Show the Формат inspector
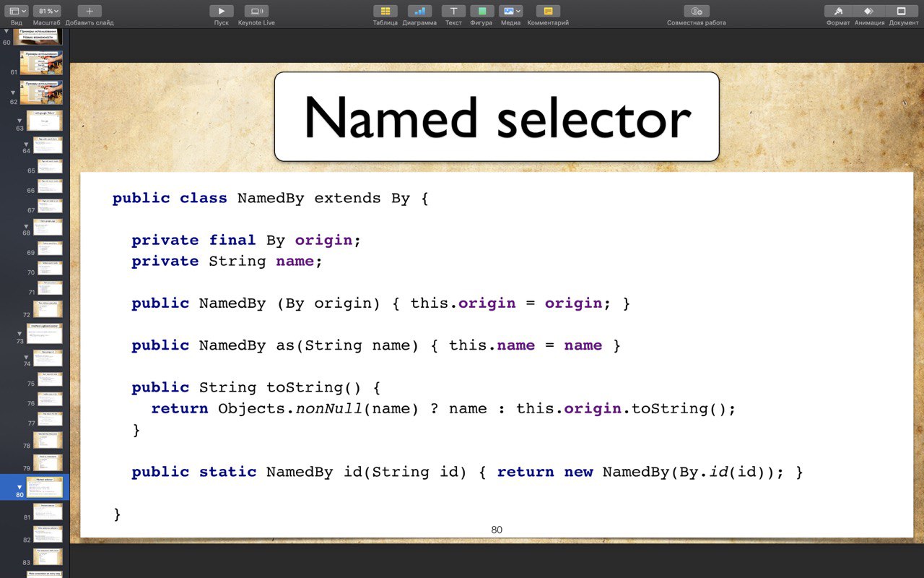Viewport: 924px width, 578px height. [x=838, y=11]
